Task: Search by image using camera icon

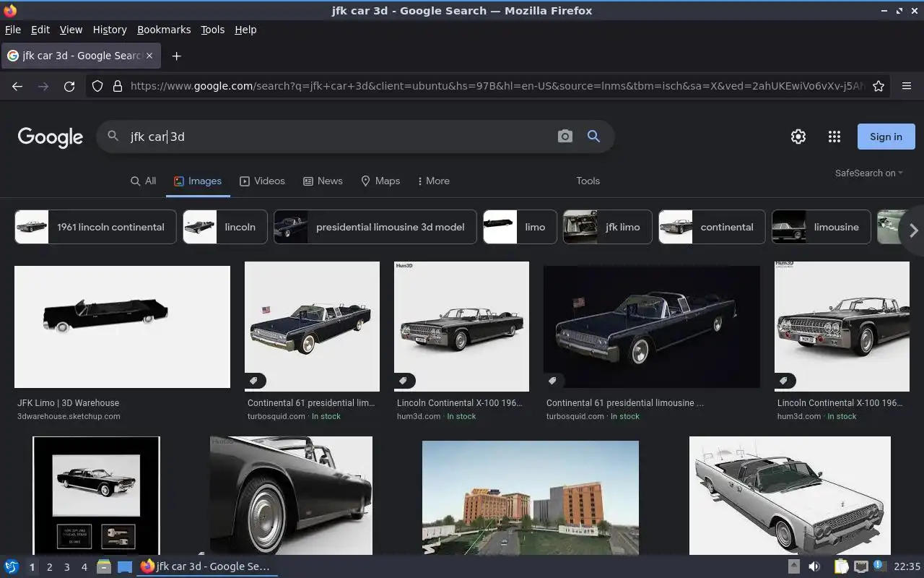Action: point(565,137)
